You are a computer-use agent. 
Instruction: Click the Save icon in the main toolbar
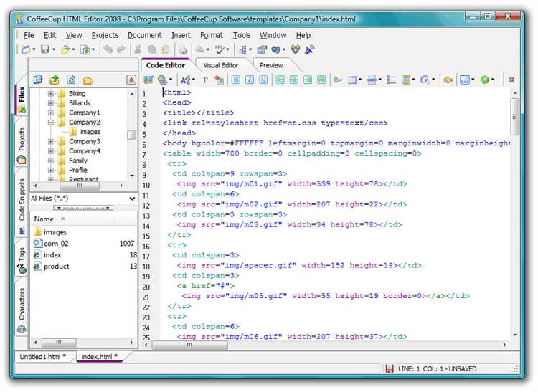click(44, 49)
